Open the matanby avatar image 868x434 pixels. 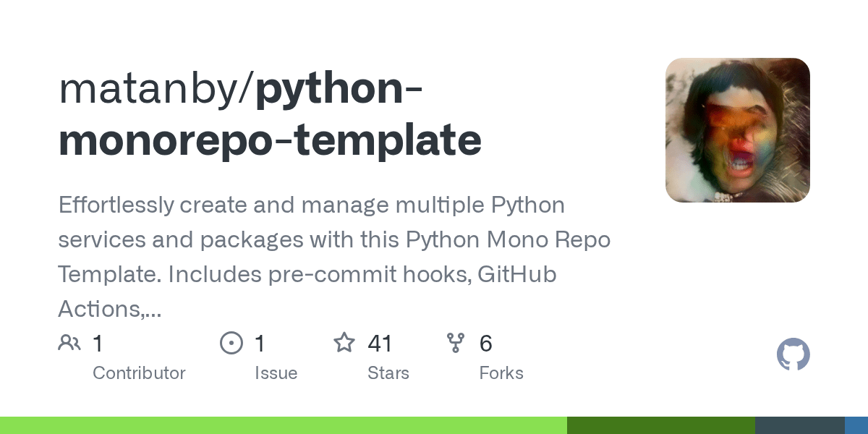738,130
